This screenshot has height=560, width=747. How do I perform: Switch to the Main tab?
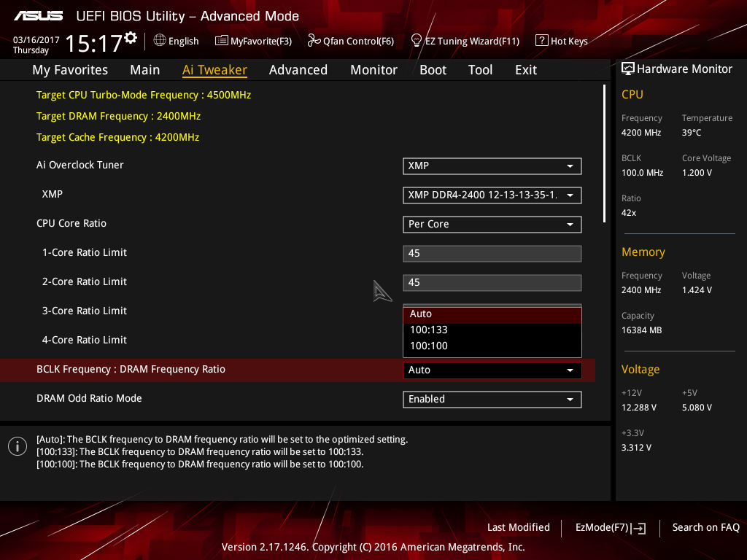pyautogui.click(x=145, y=70)
